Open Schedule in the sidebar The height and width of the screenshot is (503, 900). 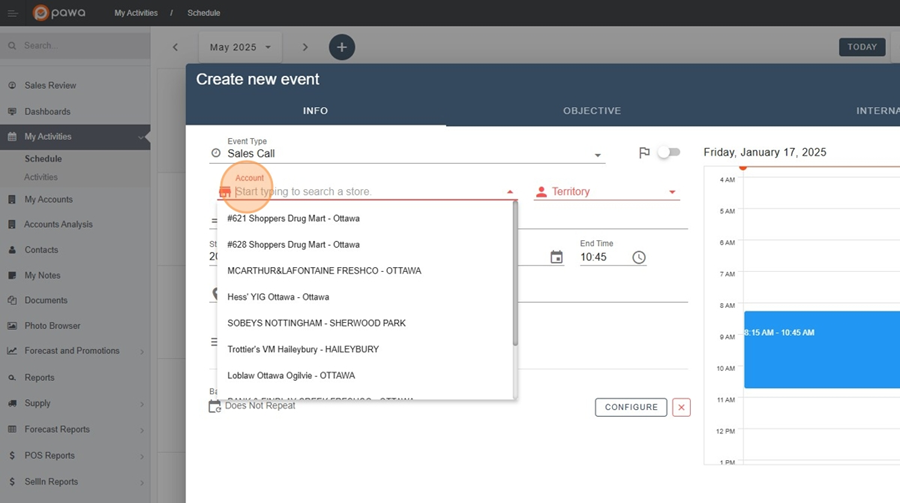[43, 158]
